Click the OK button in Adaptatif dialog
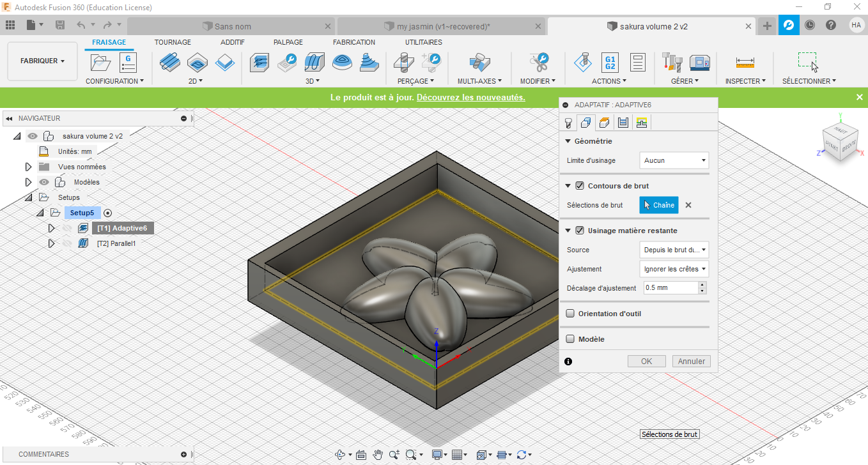This screenshot has height=465, width=868. [x=646, y=362]
